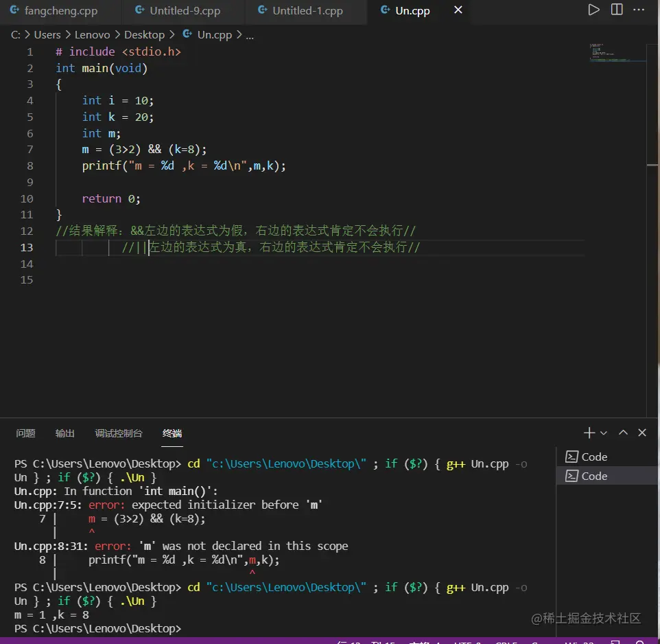Split the editor with the layout icon
Screen dimensions: 660x644
pyautogui.click(x=617, y=10)
